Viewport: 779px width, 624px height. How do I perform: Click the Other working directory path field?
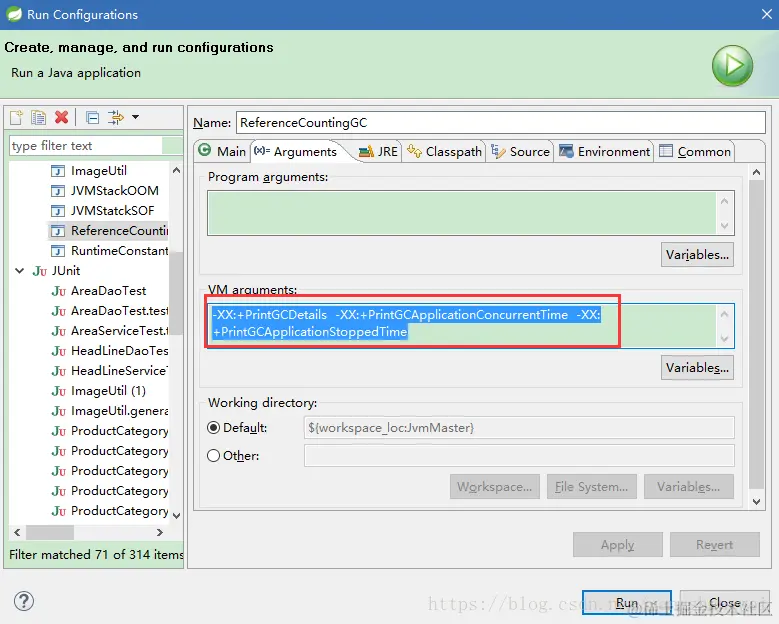tap(519, 456)
